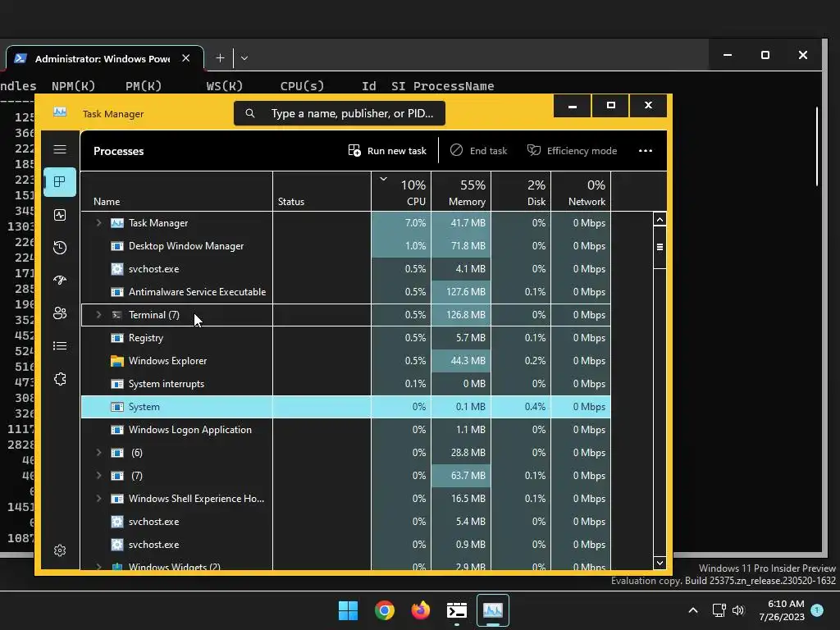The image size is (840, 630).
Task: Minimize the Task Manager window
Action: point(572,106)
